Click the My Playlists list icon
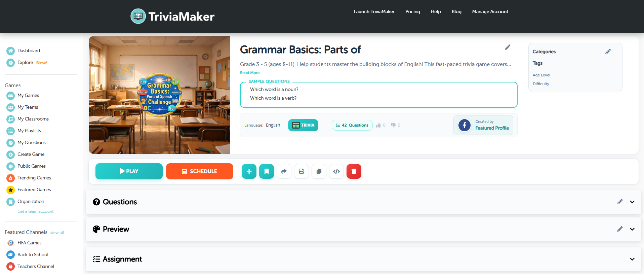644x274 pixels. click(11, 131)
